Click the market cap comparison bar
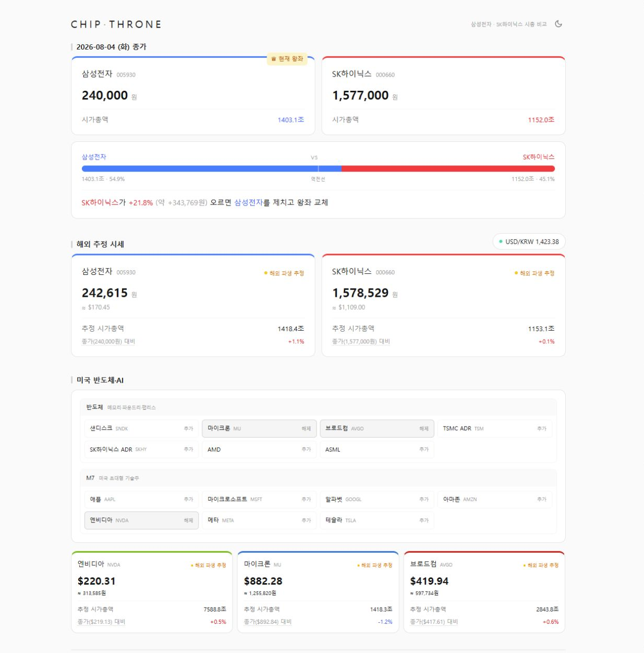644x653 pixels. click(x=318, y=168)
